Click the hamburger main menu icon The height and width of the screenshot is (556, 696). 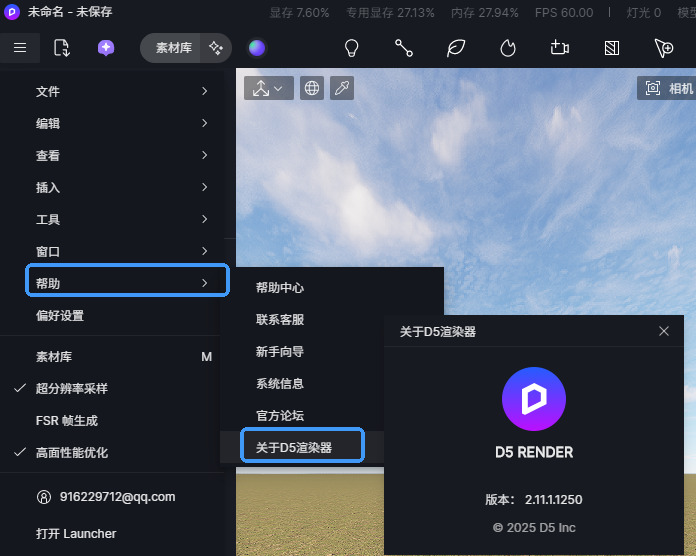pyautogui.click(x=20, y=48)
